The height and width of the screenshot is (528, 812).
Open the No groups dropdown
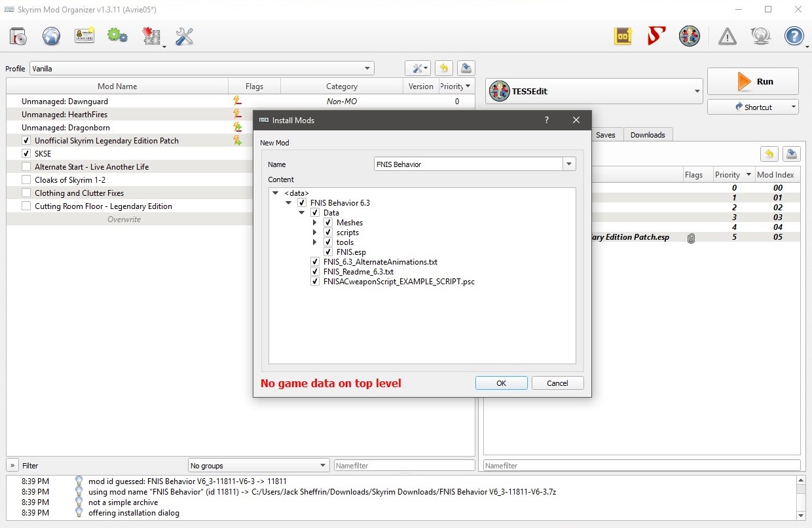259,466
